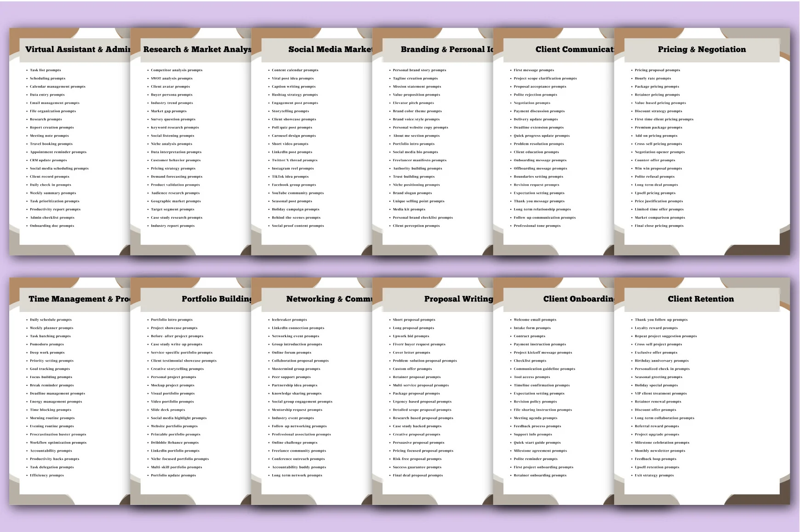This screenshot has width=800, height=532.
Task: Select "Dribbble/Behance prompts" entry
Action: [175, 443]
